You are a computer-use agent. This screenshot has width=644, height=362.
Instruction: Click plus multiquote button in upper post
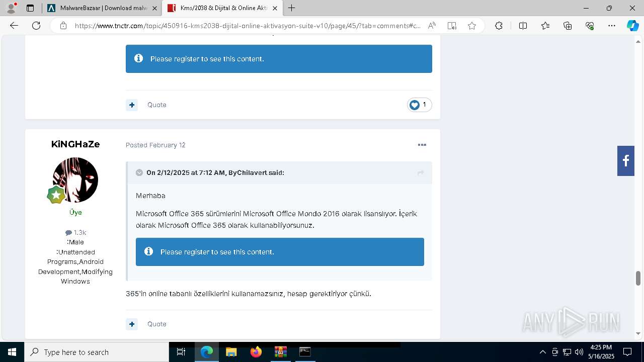click(x=132, y=105)
